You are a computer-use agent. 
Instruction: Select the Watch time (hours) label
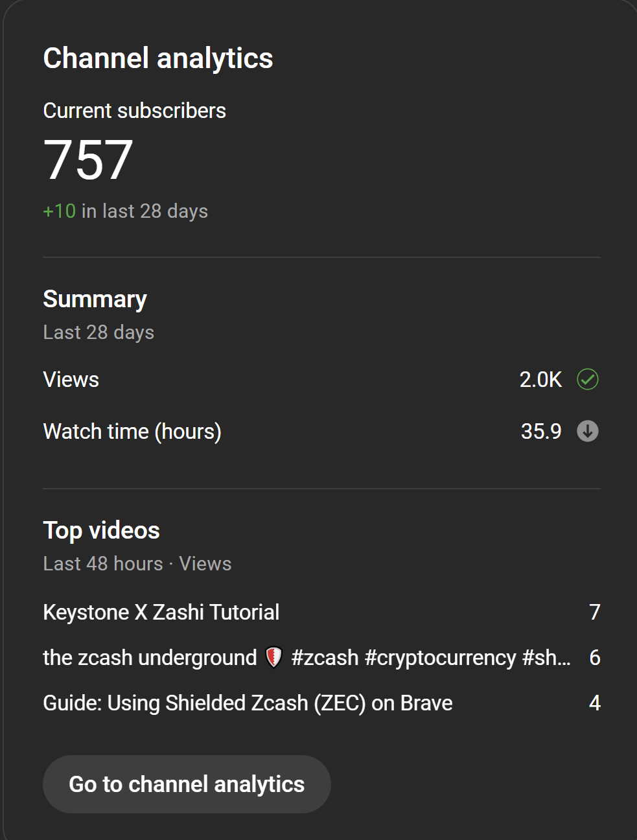point(132,431)
